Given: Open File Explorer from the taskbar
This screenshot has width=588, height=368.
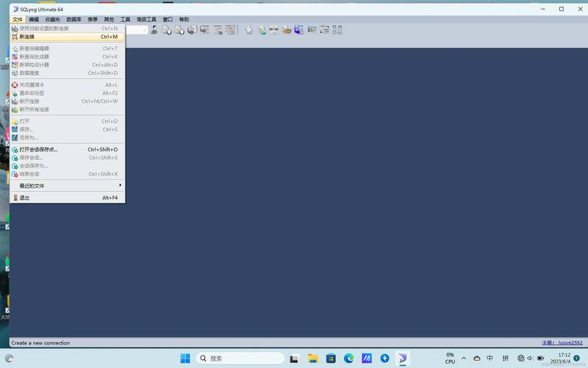Looking at the screenshot, I should [313, 358].
